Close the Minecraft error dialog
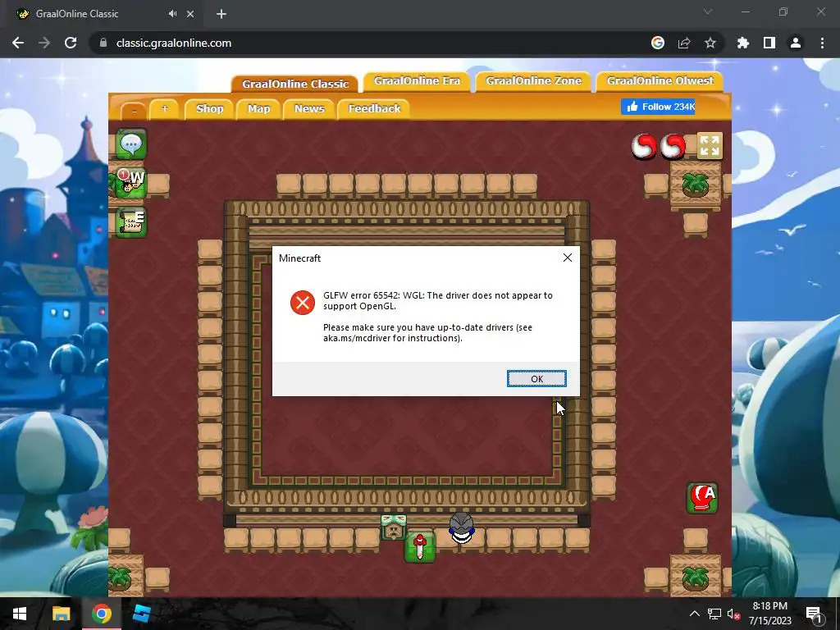Image resolution: width=840 pixels, height=630 pixels. [x=568, y=258]
